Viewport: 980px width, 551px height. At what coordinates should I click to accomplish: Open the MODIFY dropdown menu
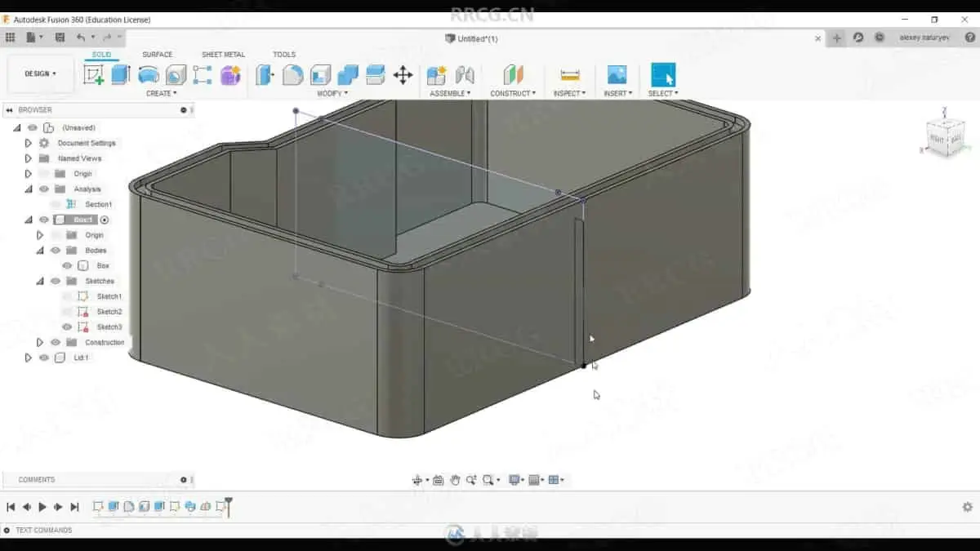tap(333, 94)
